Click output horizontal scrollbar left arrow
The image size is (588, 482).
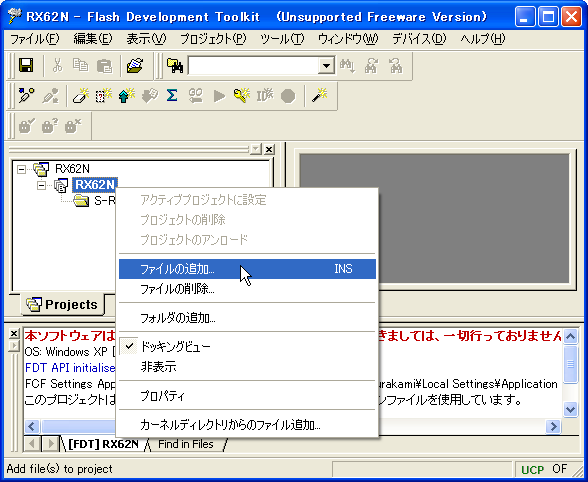click(32, 426)
